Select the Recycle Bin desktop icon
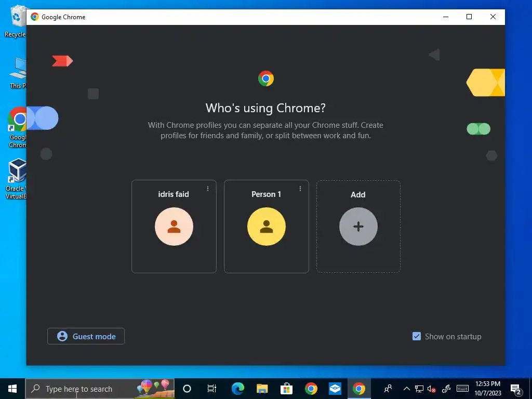Viewport: 532px width, 399px height. [15, 22]
